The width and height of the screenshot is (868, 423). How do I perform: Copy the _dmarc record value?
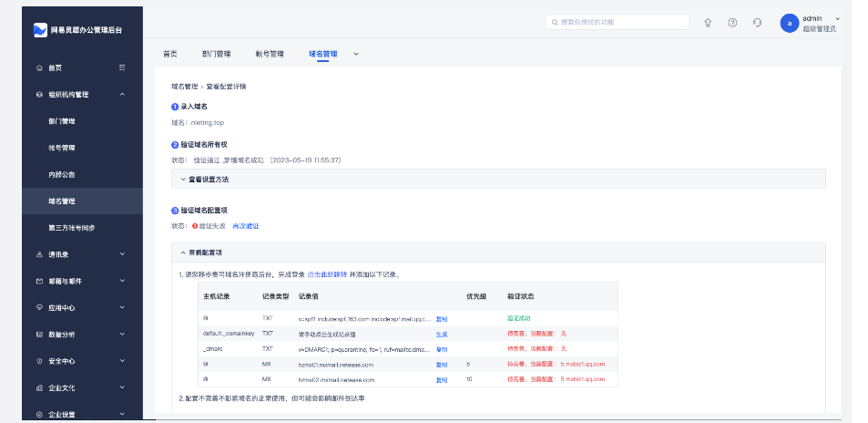pyautogui.click(x=441, y=349)
